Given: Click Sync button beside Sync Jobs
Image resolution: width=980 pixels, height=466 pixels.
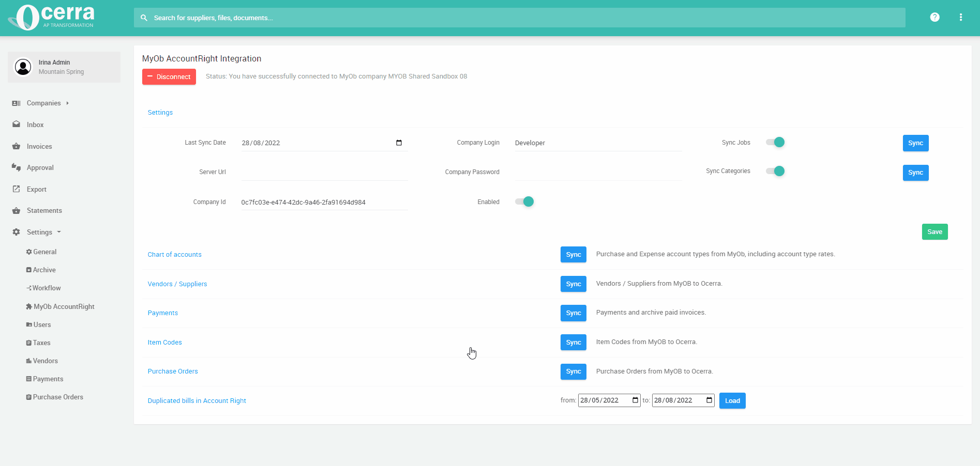Looking at the screenshot, I should click(x=915, y=143).
